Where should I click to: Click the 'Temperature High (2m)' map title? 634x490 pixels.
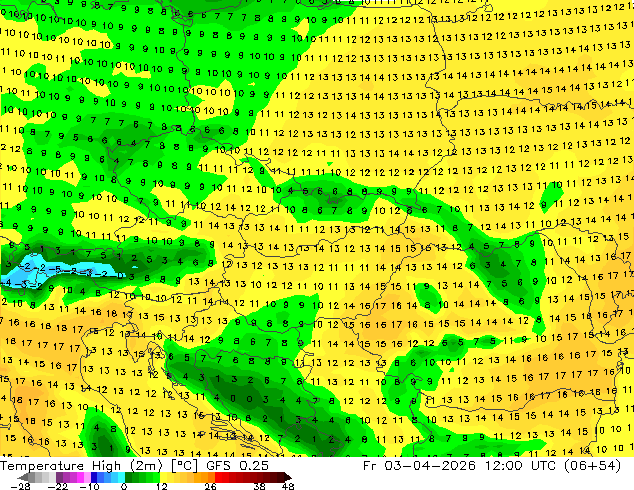click(81, 466)
